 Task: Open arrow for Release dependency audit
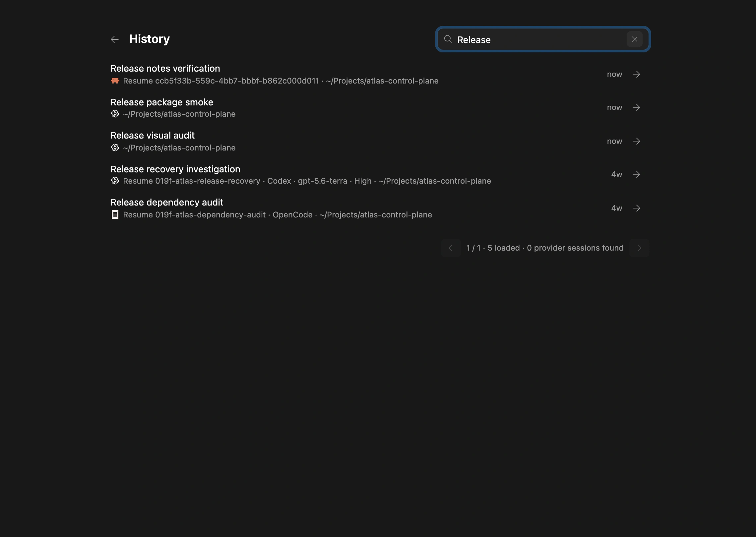[636, 208]
